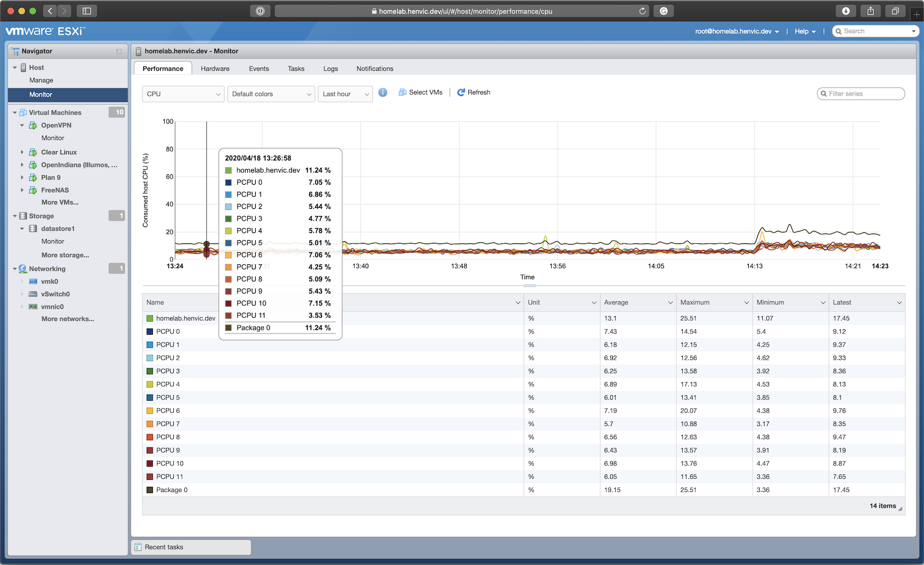Click the vSwitch0 icon
Viewport: 924px width, 565px height.
tap(33, 294)
